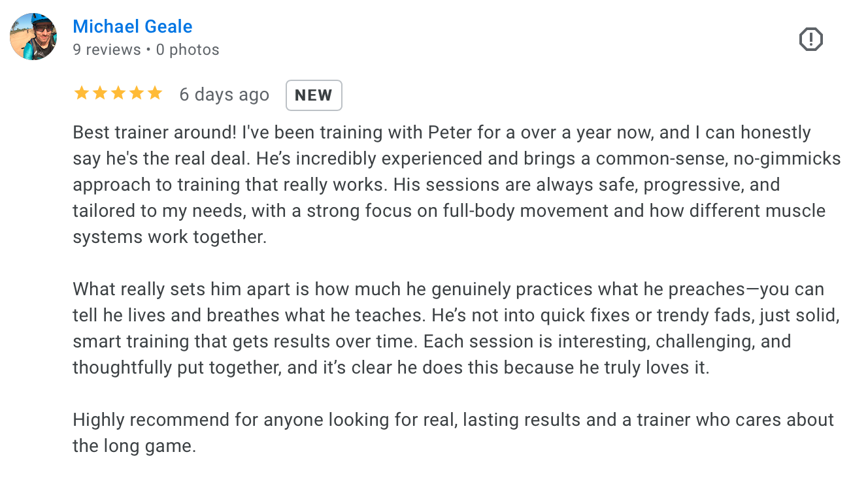Click the paragraph starting 'What really sets him apart'

[x=456, y=329]
